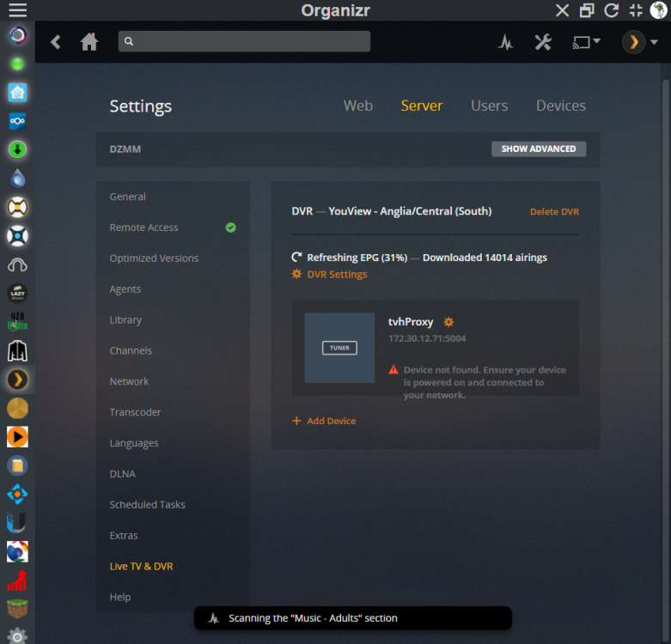671x644 pixels.
Task: Open Agents settings
Action: pyautogui.click(x=125, y=289)
